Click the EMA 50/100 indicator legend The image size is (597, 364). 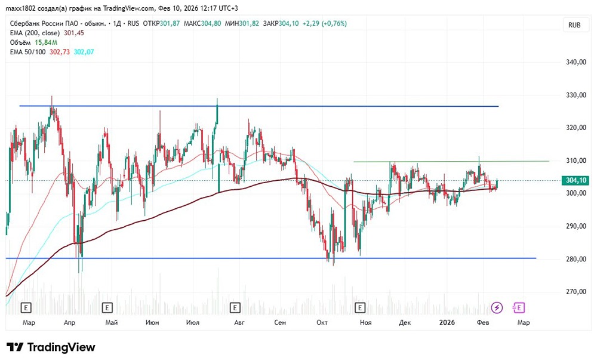click(x=28, y=52)
